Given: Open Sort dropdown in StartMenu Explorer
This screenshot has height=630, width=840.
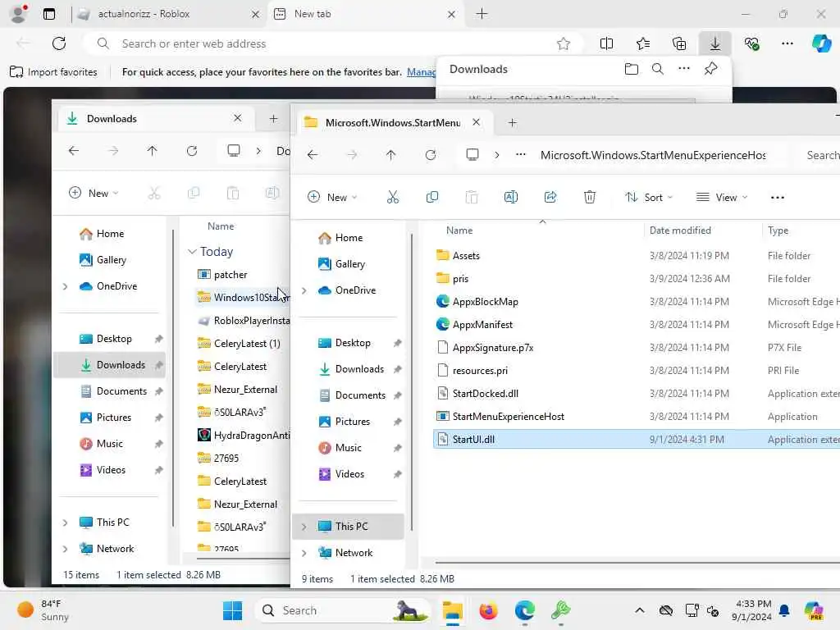Looking at the screenshot, I should [648, 197].
